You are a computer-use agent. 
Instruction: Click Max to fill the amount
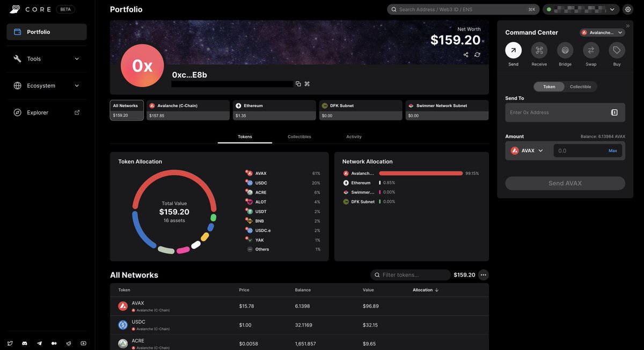click(x=613, y=151)
